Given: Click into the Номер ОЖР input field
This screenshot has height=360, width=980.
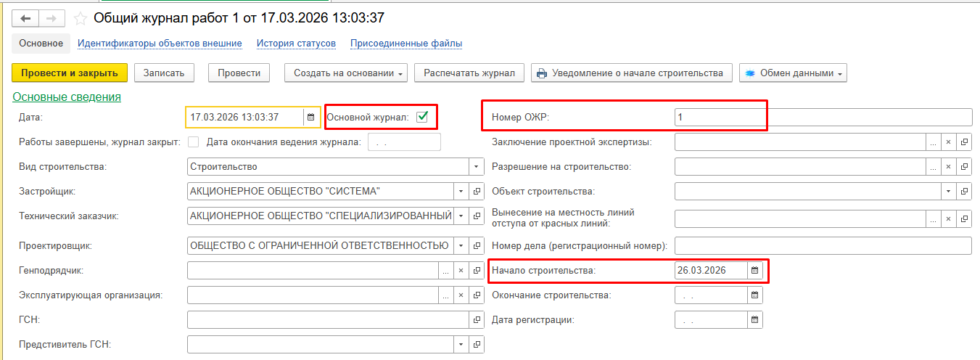Looking at the screenshot, I should (823, 118).
